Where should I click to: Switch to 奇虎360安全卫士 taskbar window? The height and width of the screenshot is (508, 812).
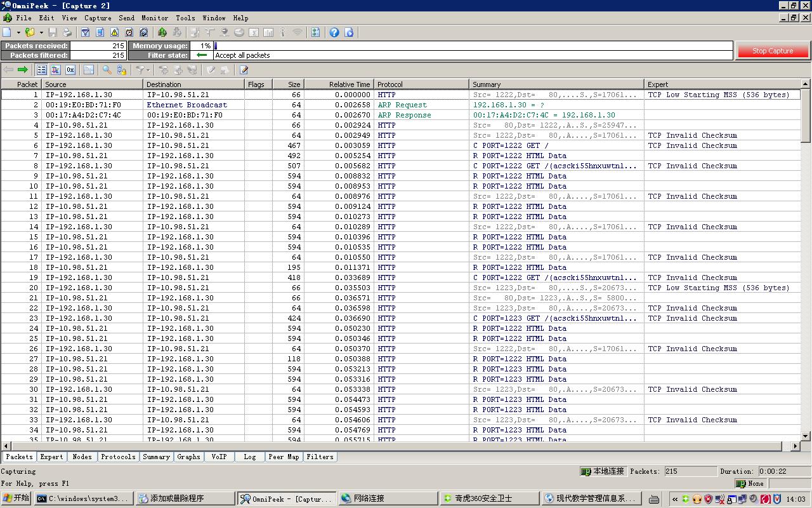489,498
